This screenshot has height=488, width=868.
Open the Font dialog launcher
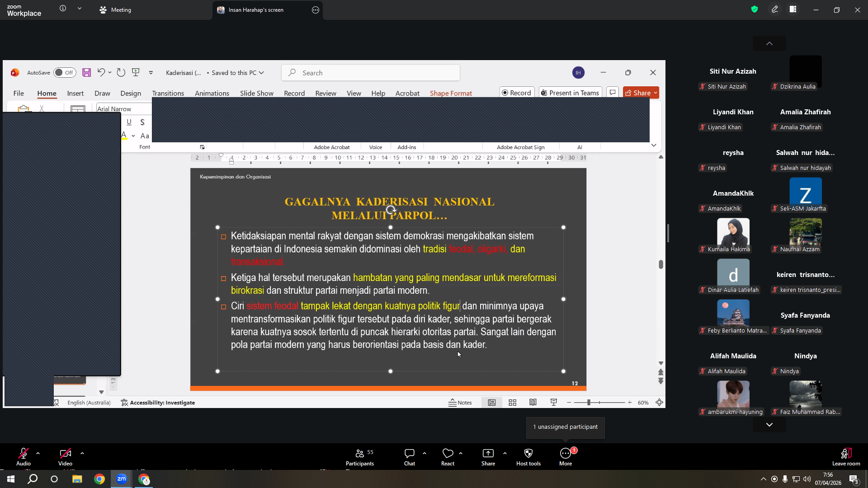tap(202, 147)
